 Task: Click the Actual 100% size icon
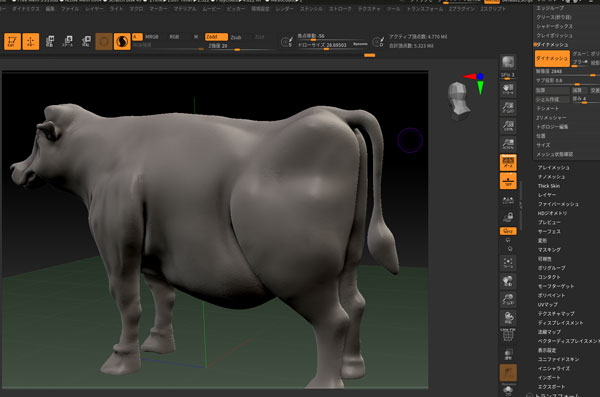pos(508,126)
